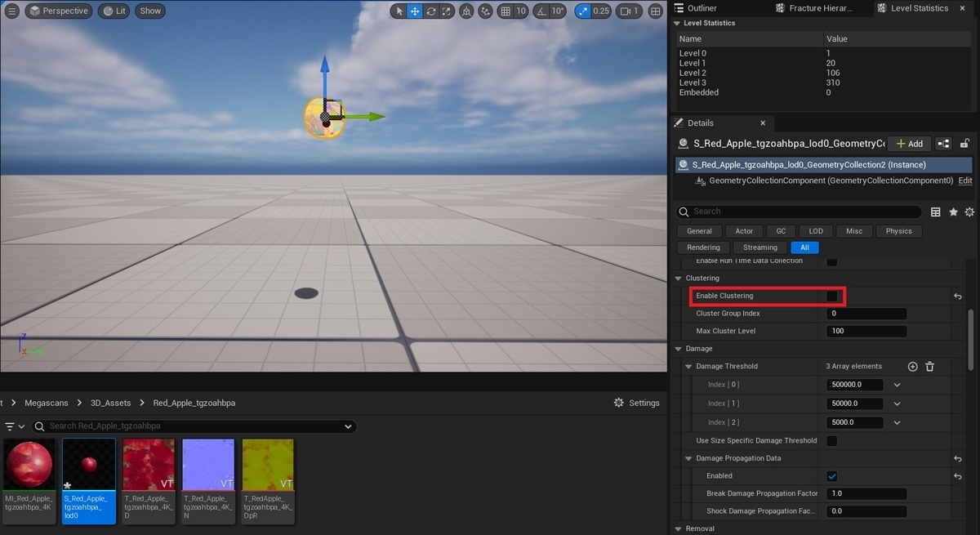This screenshot has height=535, width=980.
Task: Click Edit link for GeometryCollectionComponent
Action: [964, 181]
